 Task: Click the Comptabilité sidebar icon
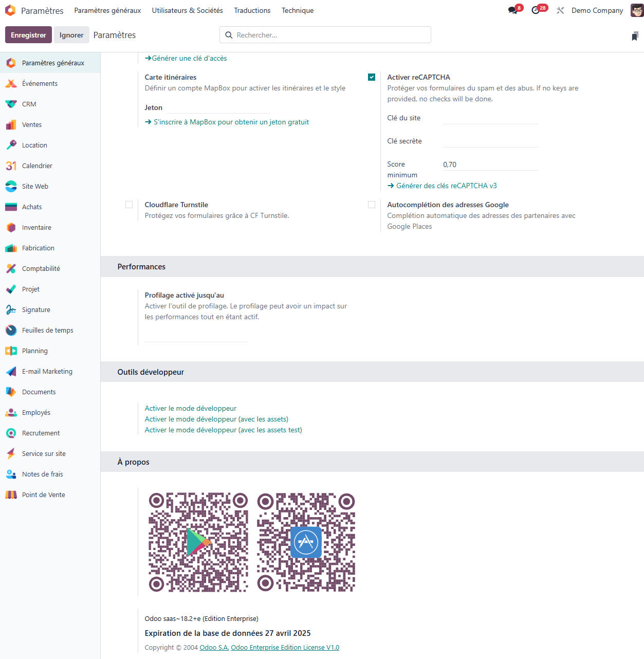pos(11,268)
